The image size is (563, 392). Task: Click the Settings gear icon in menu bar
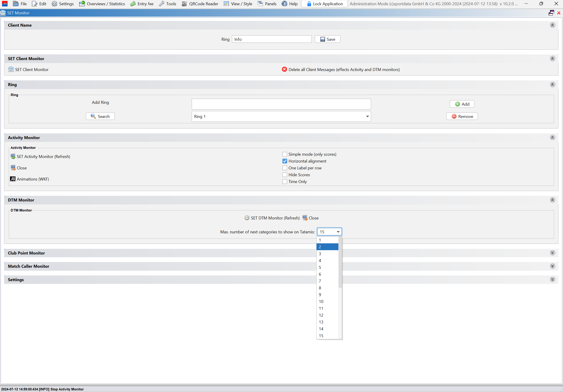tap(54, 4)
